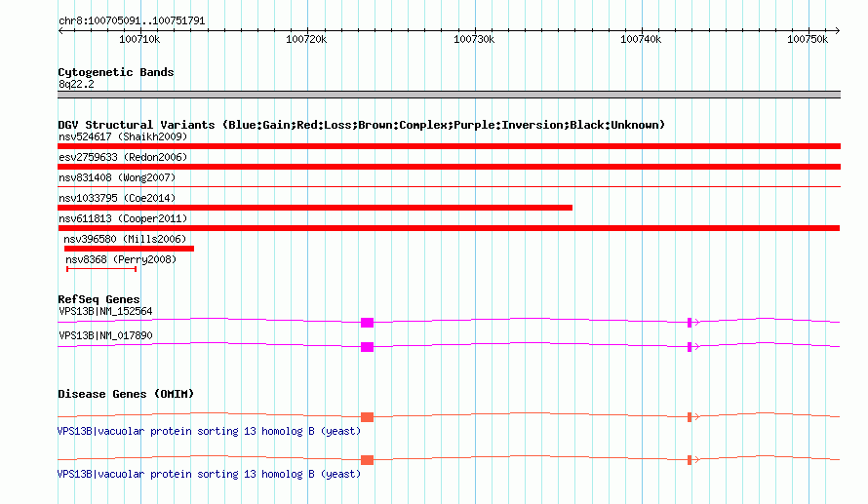Viewport: 868px width, 504px height.
Task: Click the left arrowhead of the coordinate ruler
Action: [x=60, y=30]
